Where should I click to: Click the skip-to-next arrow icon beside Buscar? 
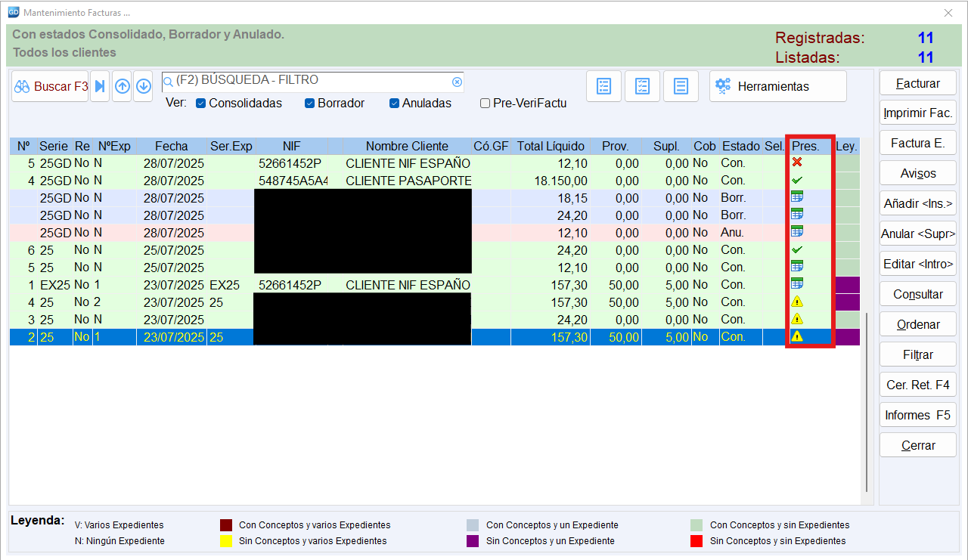tap(100, 86)
